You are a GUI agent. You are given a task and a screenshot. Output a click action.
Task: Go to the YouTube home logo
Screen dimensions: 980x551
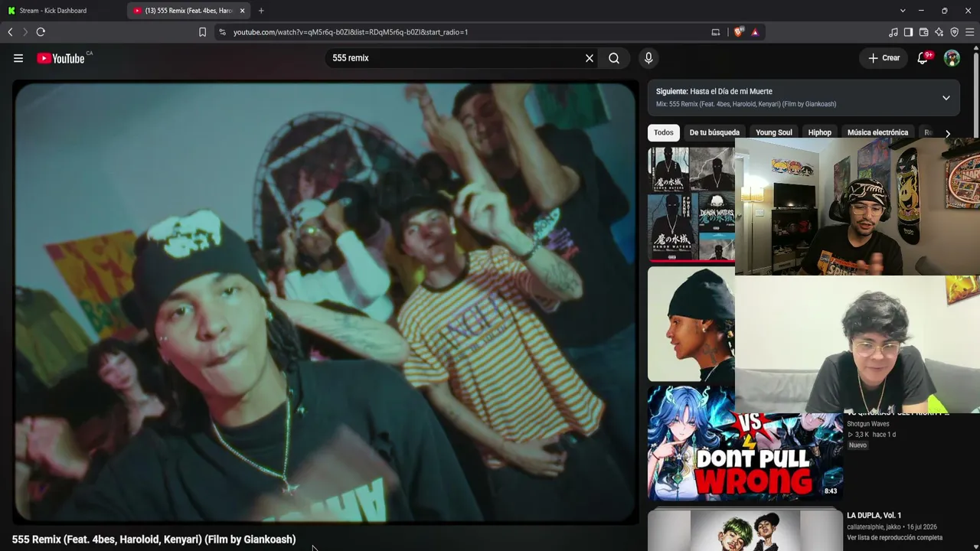coord(60,58)
